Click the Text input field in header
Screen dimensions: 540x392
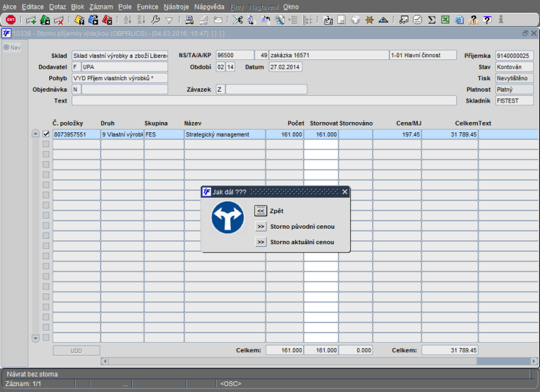pos(264,101)
